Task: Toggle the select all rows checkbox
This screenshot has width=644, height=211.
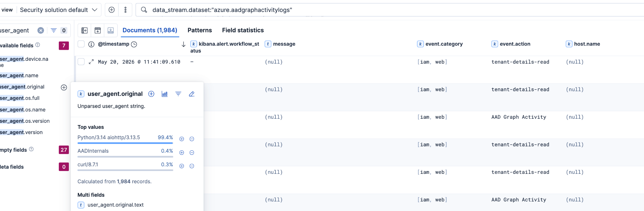Action: point(81,44)
